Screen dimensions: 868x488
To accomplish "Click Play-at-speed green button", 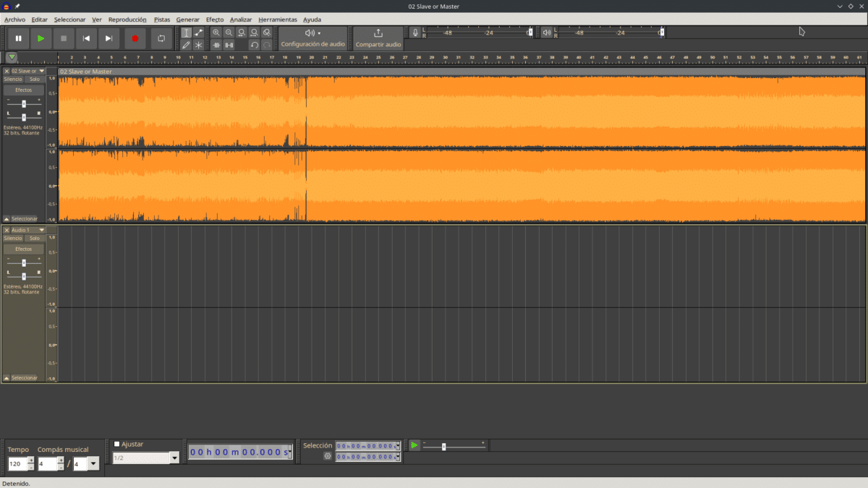I will pos(414,445).
